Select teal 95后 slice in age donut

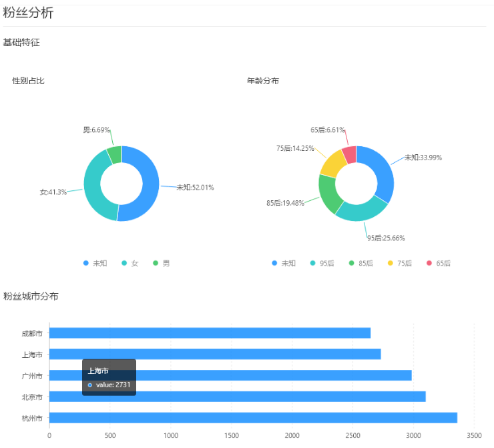[362, 212]
